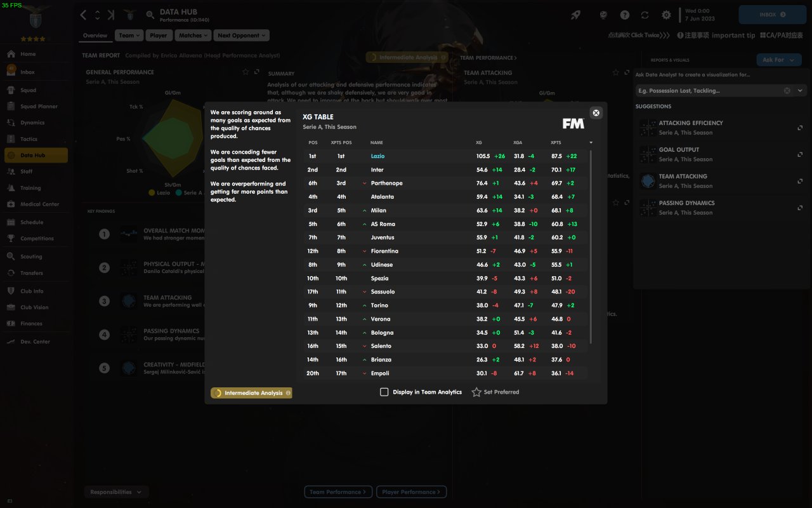Toggle Set Preferred star
The image size is (812, 508).
click(x=476, y=392)
